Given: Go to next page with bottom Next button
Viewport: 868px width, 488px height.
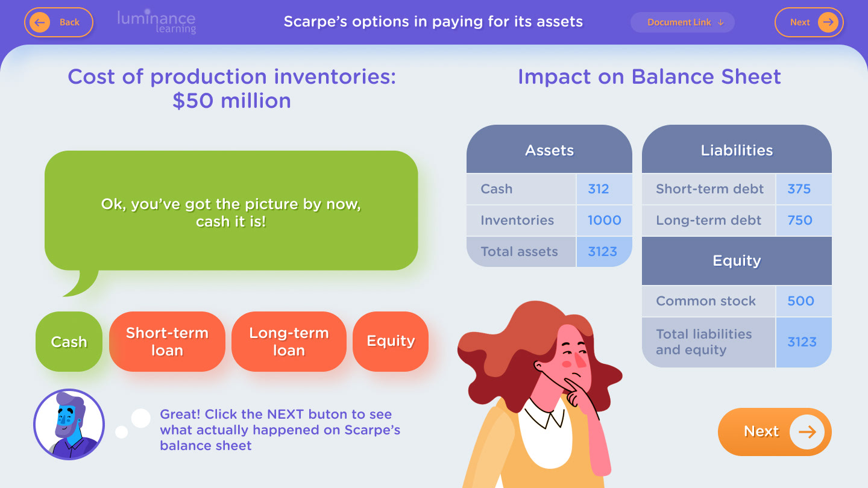Looking at the screenshot, I should click(x=775, y=432).
